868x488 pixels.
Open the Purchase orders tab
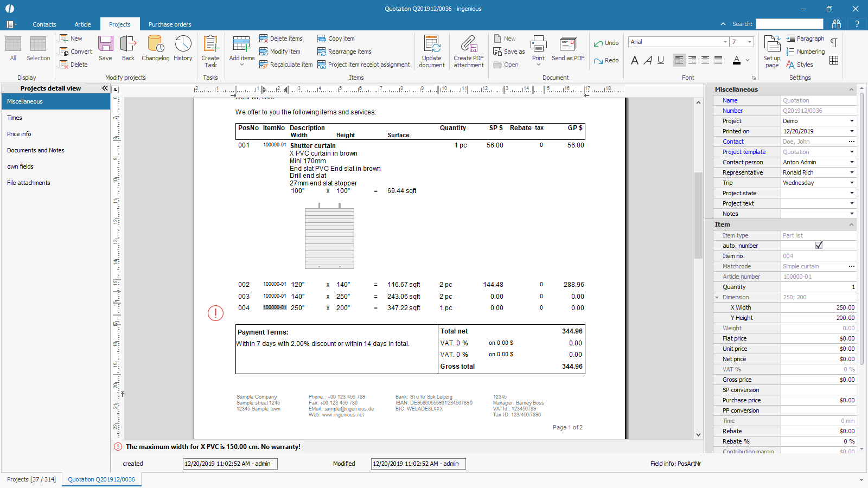point(170,24)
